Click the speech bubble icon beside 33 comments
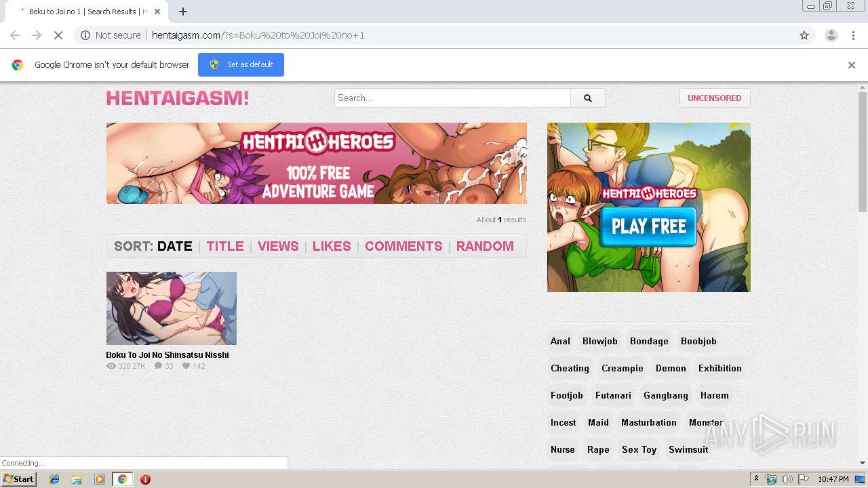Image resolution: width=868 pixels, height=488 pixels. pos(158,366)
